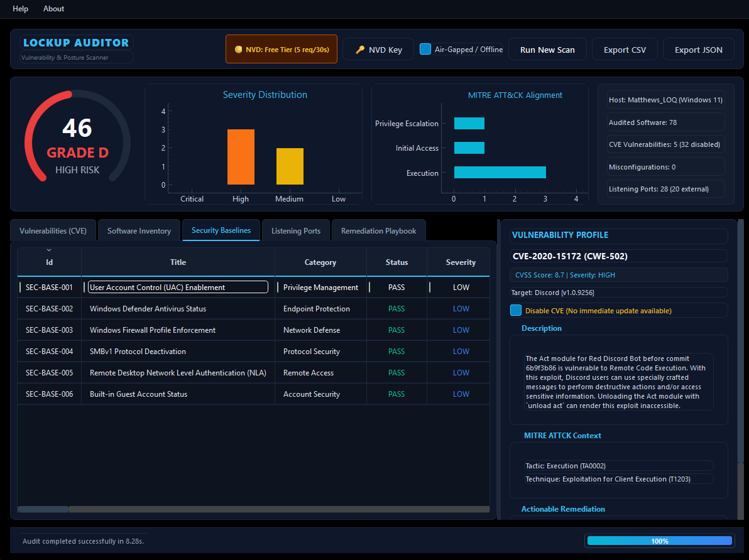749x560 pixels.
Task: Click the SMBv1 Protocol Deactivation title
Action: pos(138,352)
